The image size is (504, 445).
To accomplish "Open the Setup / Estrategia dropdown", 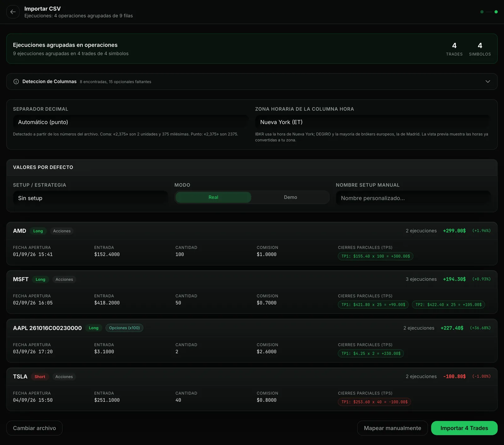I will point(90,198).
